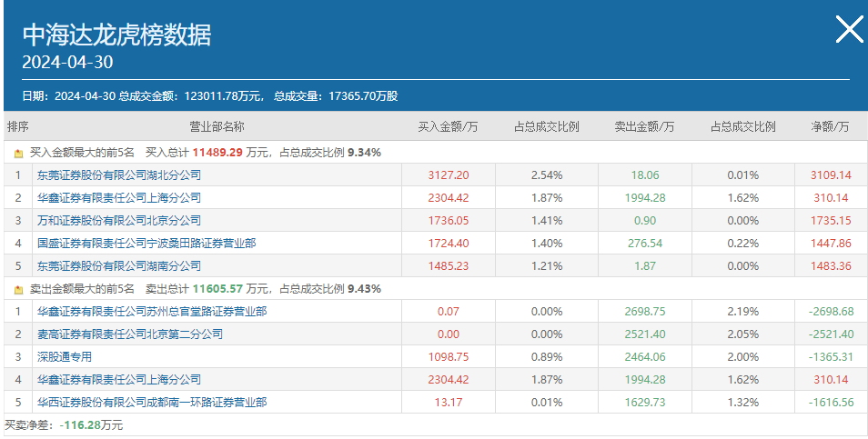The height and width of the screenshot is (439, 868).
Task: Click the 营业部名称 column header
Action: pyautogui.click(x=217, y=126)
